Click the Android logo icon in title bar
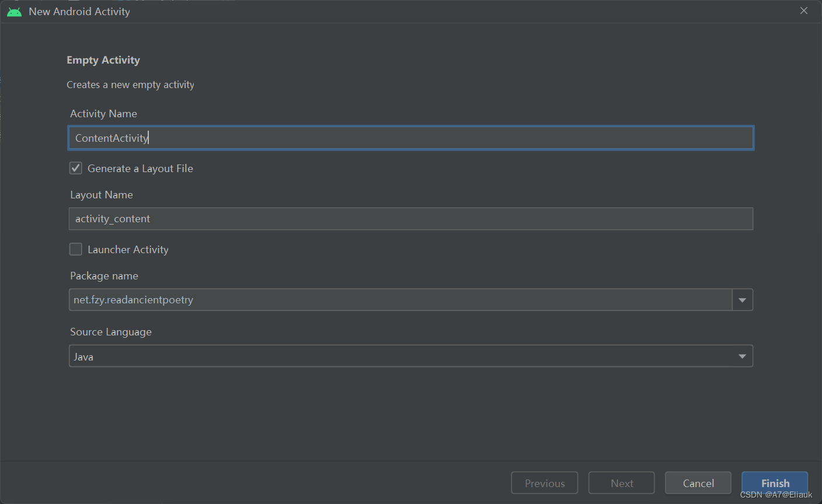This screenshot has width=822, height=504. (14, 12)
